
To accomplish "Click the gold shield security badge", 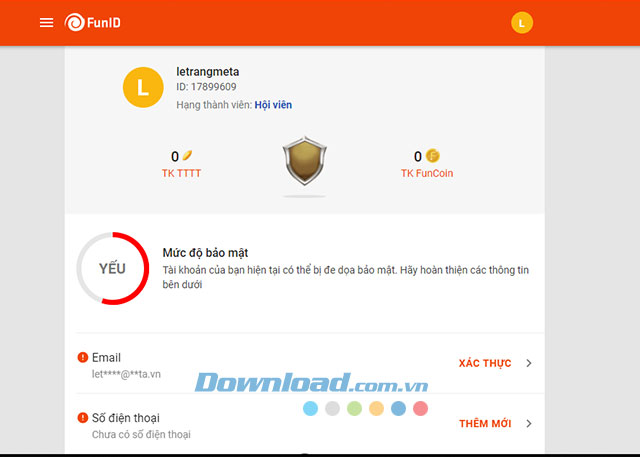I will coord(304,161).
